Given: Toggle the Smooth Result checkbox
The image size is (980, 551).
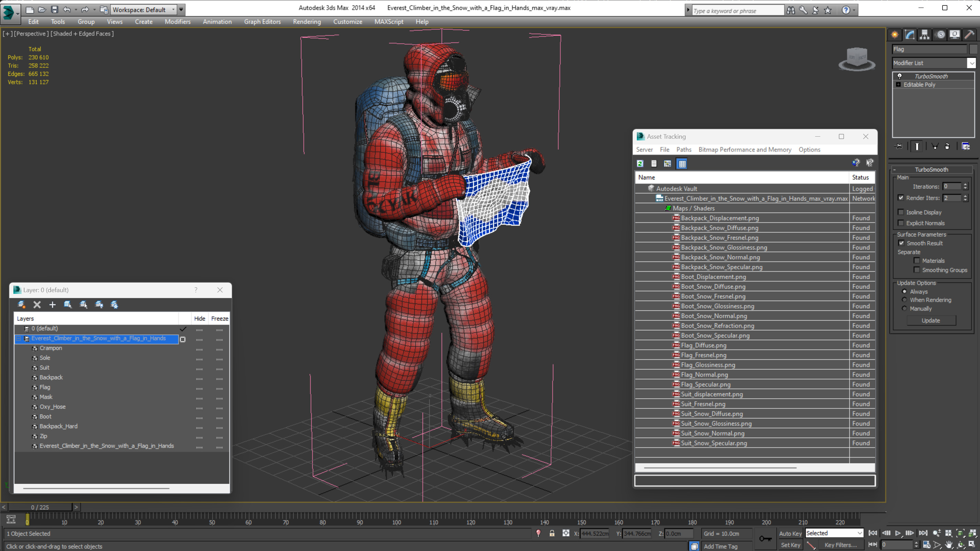Looking at the screenshot, I should pyautogui.click(x=902, y=243).
